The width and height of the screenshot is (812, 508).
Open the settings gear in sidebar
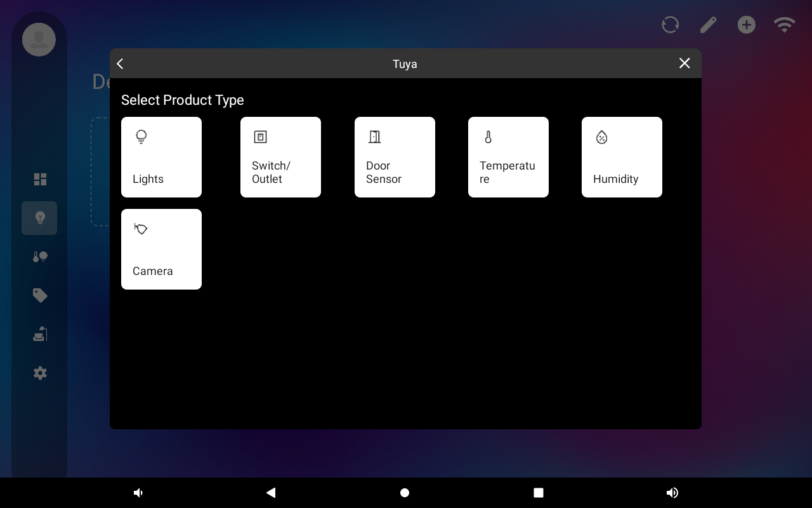pyautogui.click(x=40, y=373)
